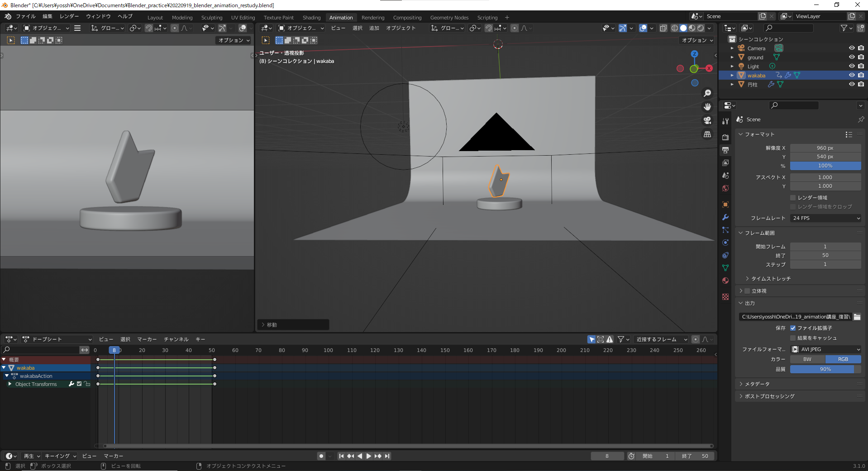Image resolution: width=868 pixels, height=471 pixels.
Task: Open the Render menu in top bar
Action: [69, 16]
